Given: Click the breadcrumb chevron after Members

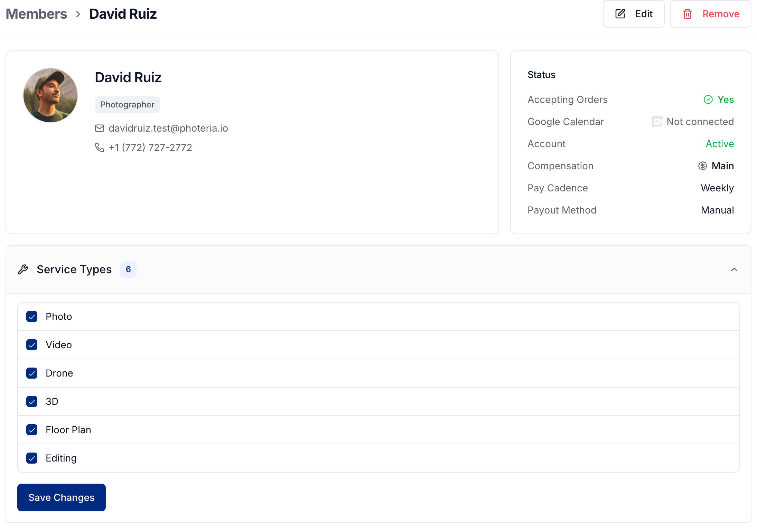Looking at the screenshot, I should tap(78, 14).
